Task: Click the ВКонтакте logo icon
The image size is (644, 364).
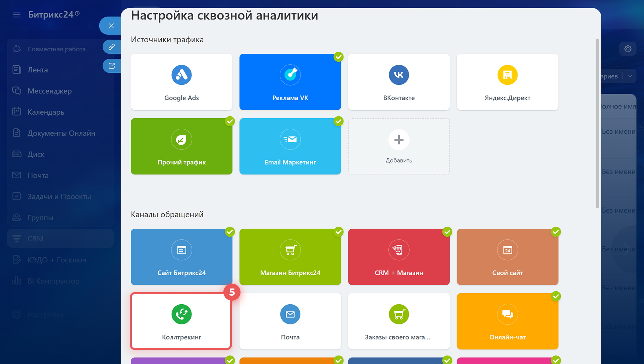Action: pos(399,75)
